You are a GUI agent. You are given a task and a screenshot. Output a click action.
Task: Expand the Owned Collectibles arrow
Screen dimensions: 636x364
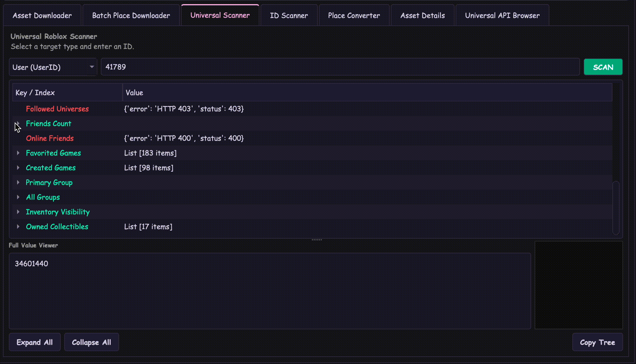click(x=18, y=226)
